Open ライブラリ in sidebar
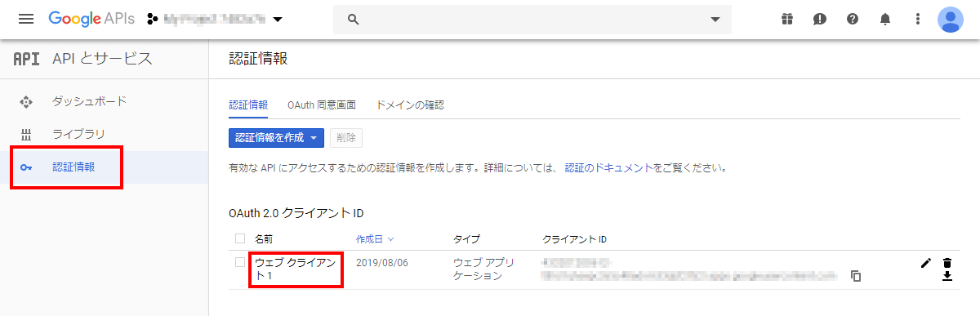Image resolution: width=980 pixels, height=316 pixels. 78,134
